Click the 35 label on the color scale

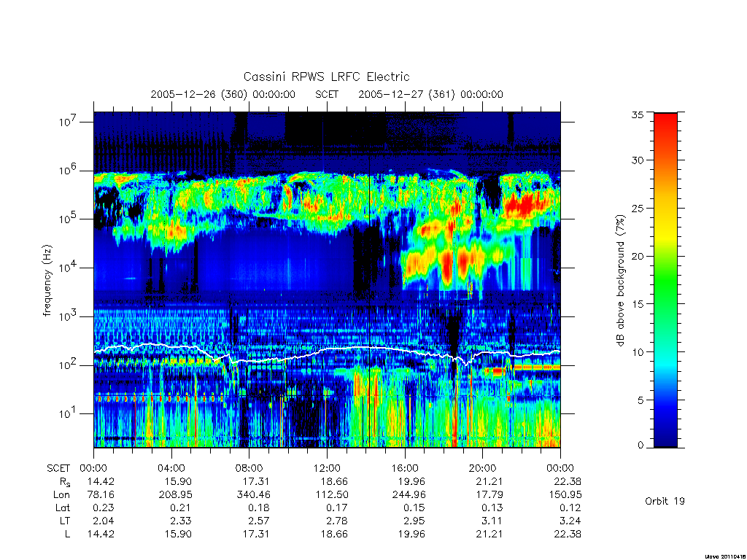637,114
